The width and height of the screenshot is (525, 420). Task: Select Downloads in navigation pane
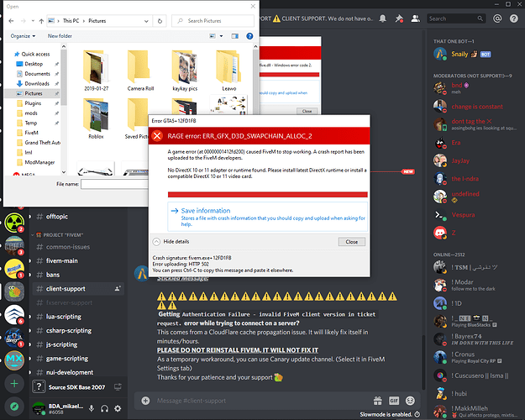(x=37, y=83)
